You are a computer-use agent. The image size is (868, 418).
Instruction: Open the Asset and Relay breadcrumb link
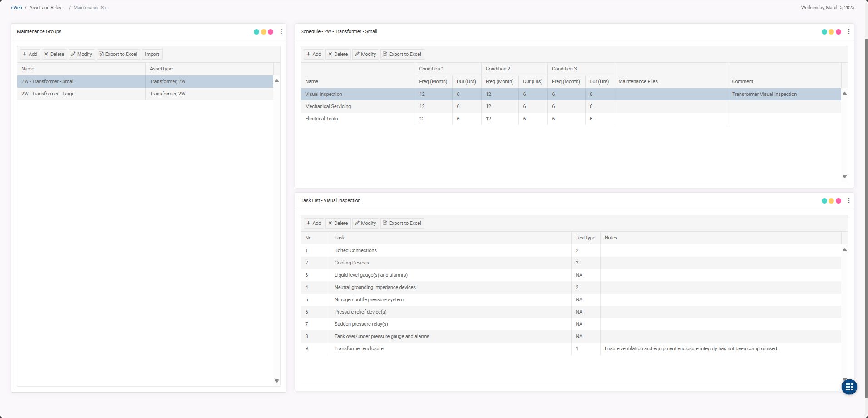point(47,8)
